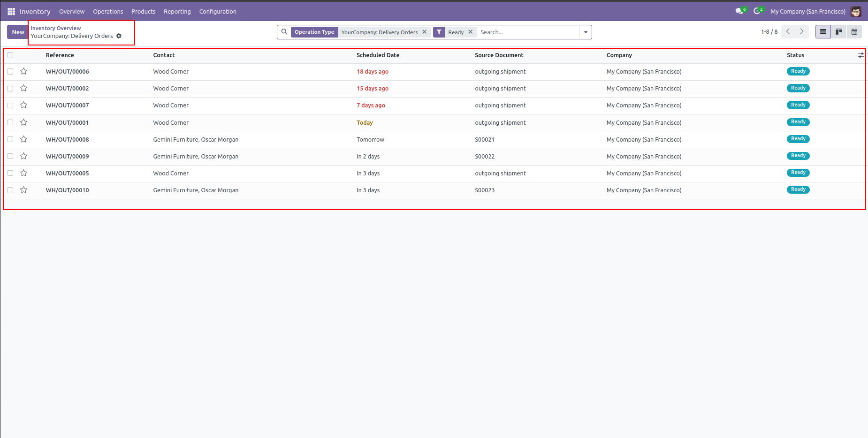Favorite the WH/OUT/00006 record with star
The image size is (868, 438).
point(24,71)
